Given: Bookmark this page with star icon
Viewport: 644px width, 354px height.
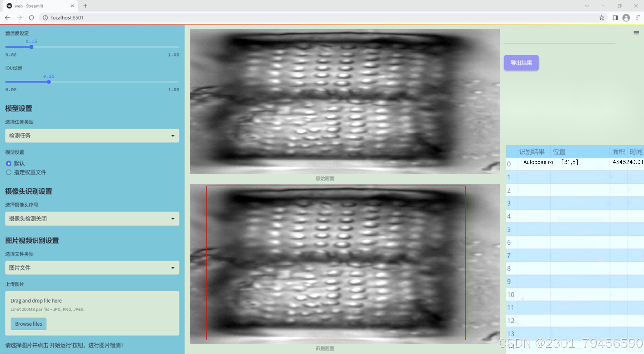Looking at the screenshot, I should click(x=601, y=18).
